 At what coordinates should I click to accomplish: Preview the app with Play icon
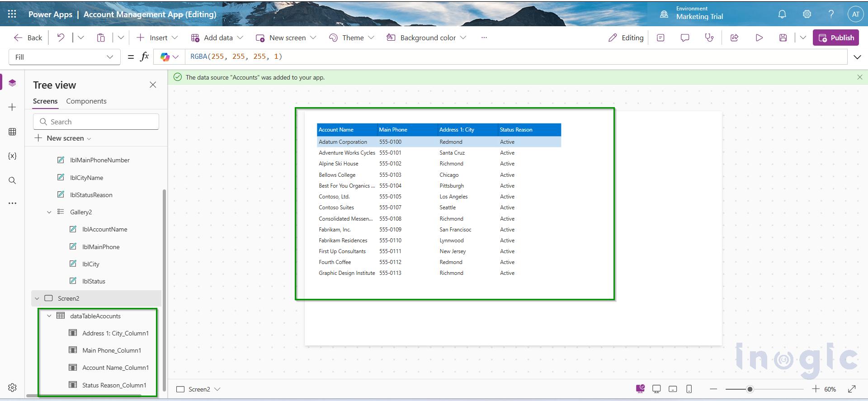click(759, 38)
